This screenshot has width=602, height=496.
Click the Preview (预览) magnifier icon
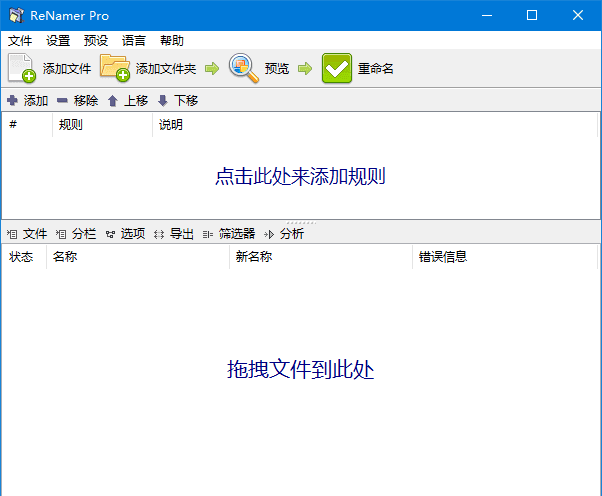[x=243, y=68]
